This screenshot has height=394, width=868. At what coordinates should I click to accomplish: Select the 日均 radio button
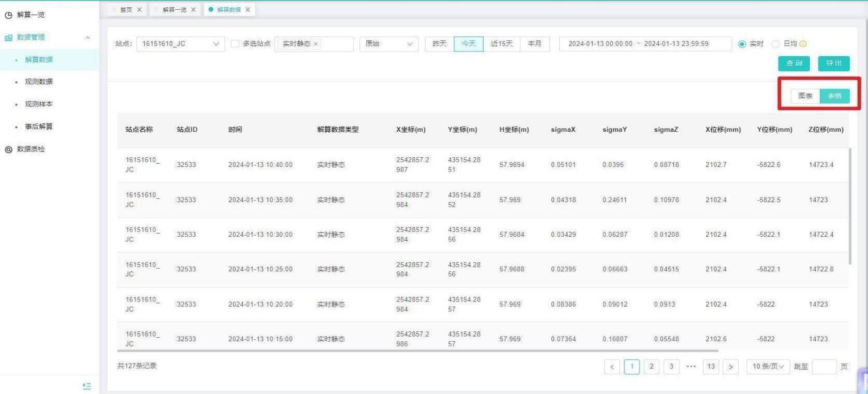coord(776,44)
